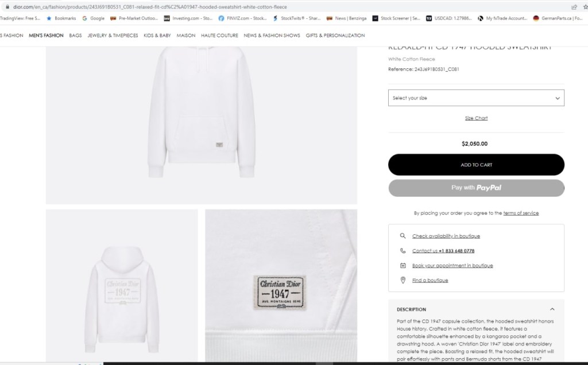Viewport: 588px width, 365px height.
Task: Open the Select your size dropdown
Action: click(x=476, y=98)
